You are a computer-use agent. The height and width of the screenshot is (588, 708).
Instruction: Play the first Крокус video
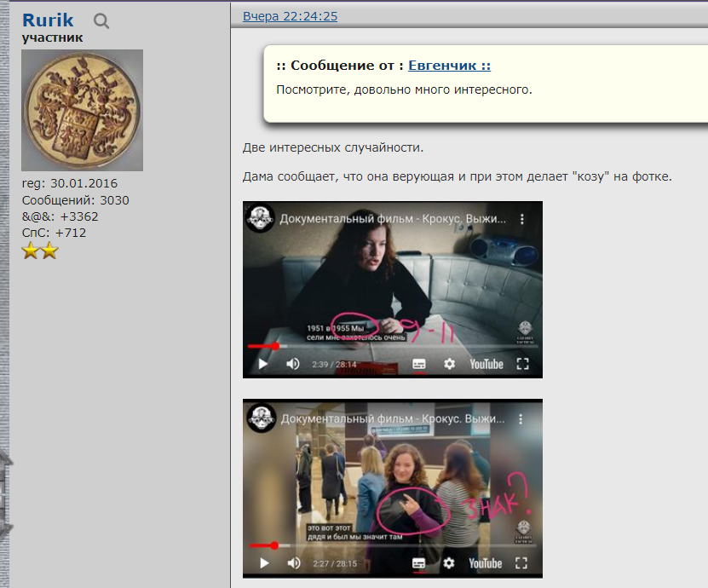tap(262, 364)
